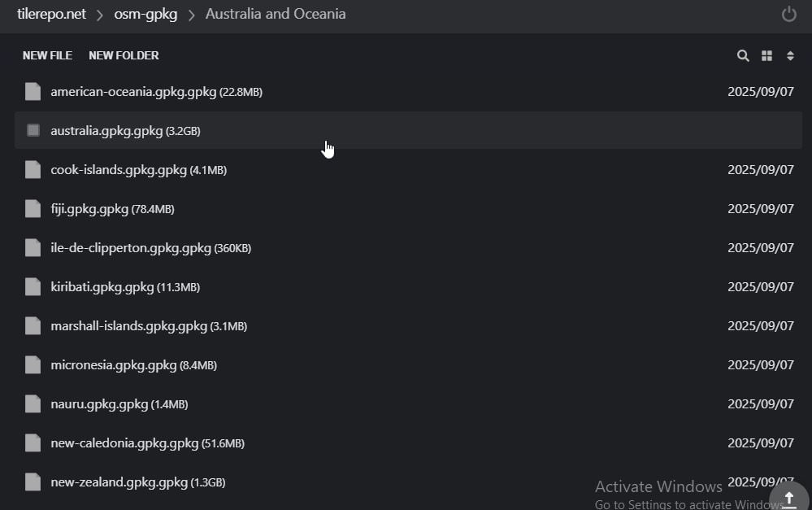The image size is (812, 510).
Task: Tick the australia.gpkg.gpkg checkbox
Action: [33, 130]
